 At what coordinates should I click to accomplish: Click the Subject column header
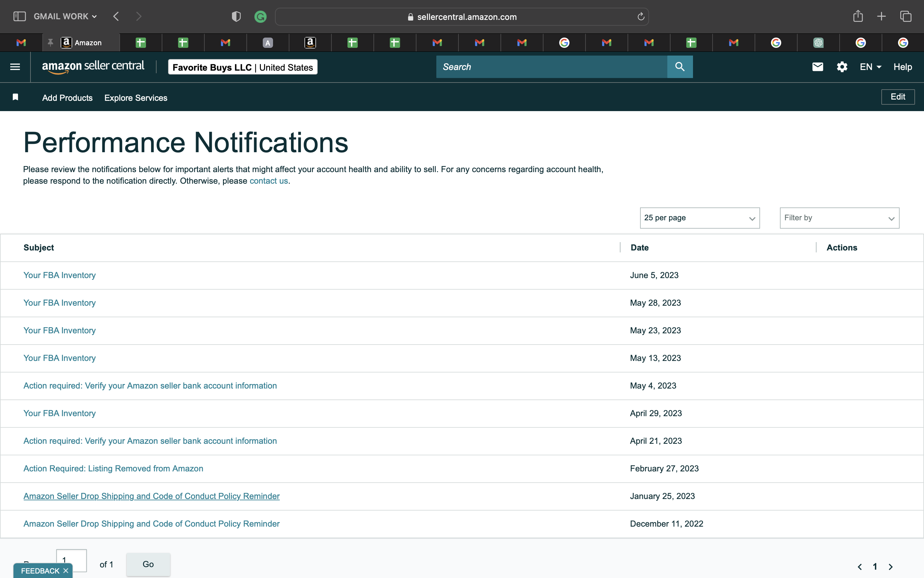coord(38,248)
